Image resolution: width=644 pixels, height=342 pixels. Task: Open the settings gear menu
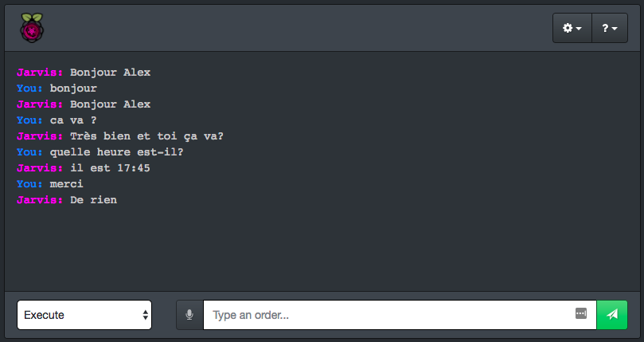click(572, 28)
